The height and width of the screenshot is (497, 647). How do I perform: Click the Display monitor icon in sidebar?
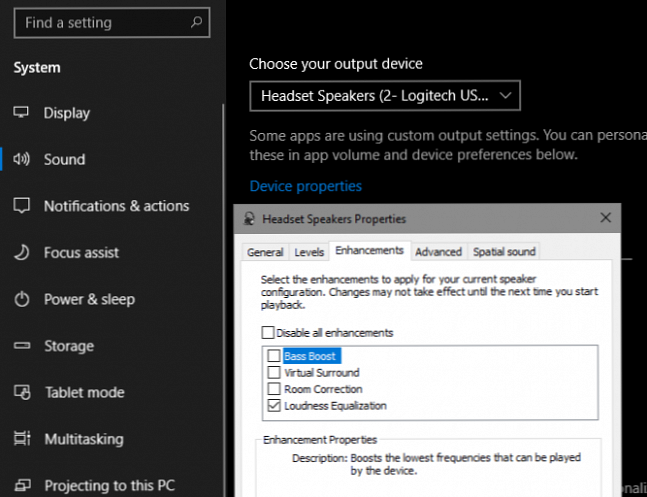coord(21,113)
